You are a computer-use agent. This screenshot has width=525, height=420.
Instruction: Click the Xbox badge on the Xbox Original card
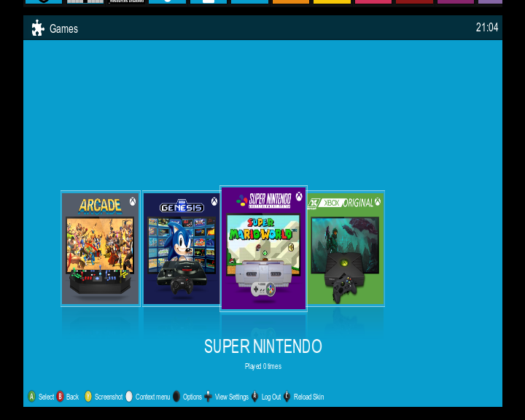[x=378, y=201]
